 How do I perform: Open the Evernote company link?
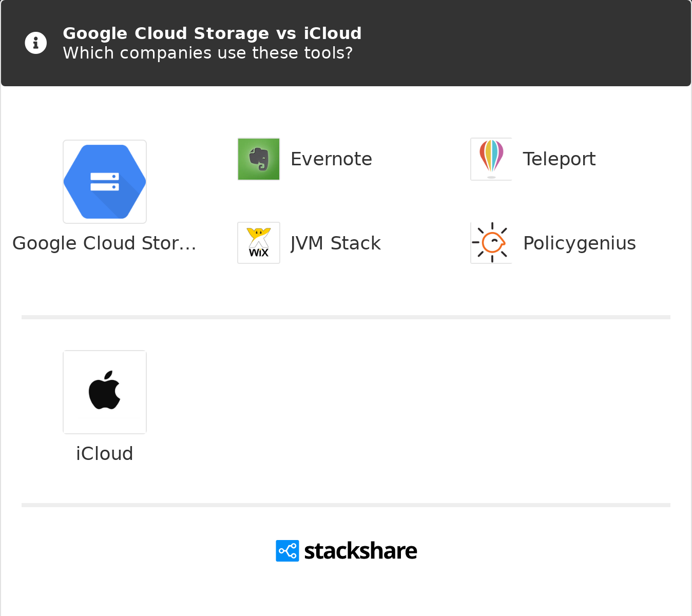click(331, 159)
